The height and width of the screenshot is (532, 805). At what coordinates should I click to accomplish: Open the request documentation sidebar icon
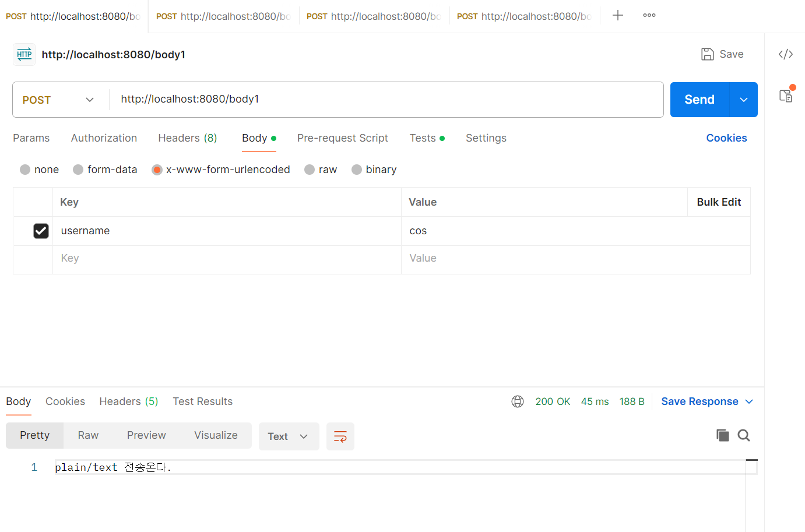(x=786, y=95)
